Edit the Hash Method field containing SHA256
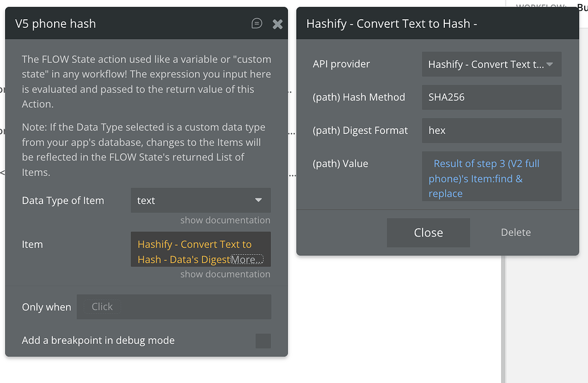Viewport: 588px width, 383px height. [491, 97]
